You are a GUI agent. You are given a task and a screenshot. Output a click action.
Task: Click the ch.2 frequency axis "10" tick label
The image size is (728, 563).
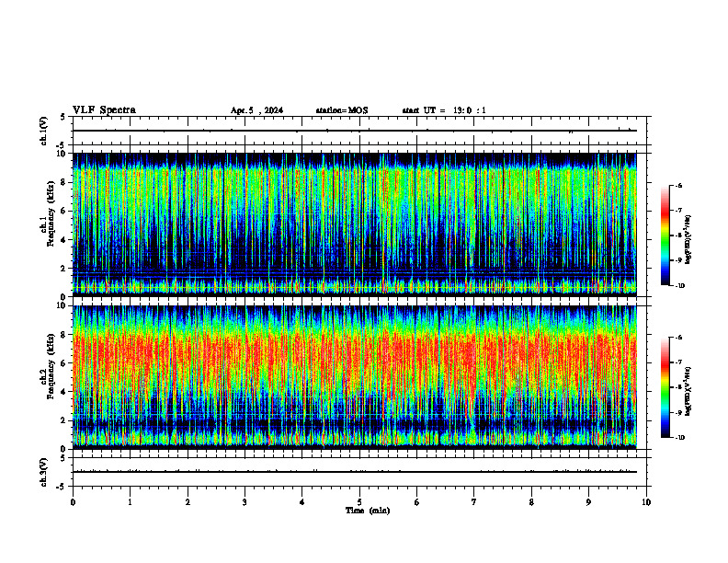pos(61,305)
